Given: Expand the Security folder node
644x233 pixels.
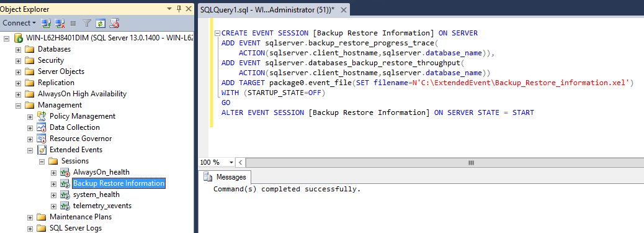Looking at the screenshot, I should (18, 60).
